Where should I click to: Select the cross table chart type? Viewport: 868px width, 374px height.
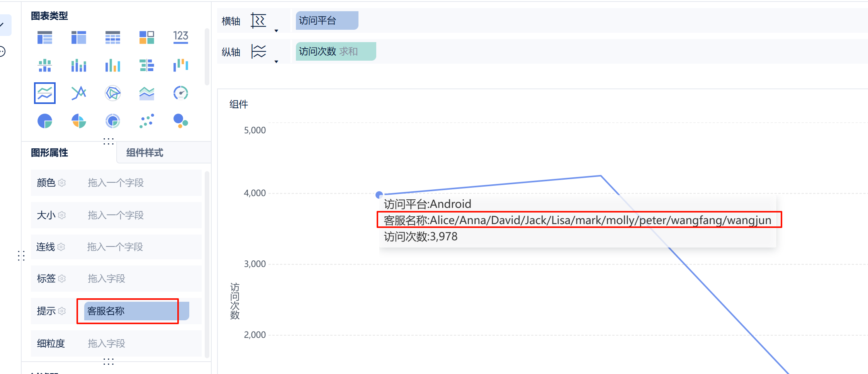[x=79, y=37]
